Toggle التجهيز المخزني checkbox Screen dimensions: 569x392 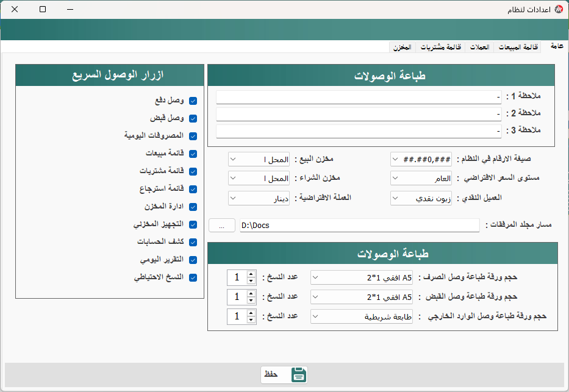(193, 224)
